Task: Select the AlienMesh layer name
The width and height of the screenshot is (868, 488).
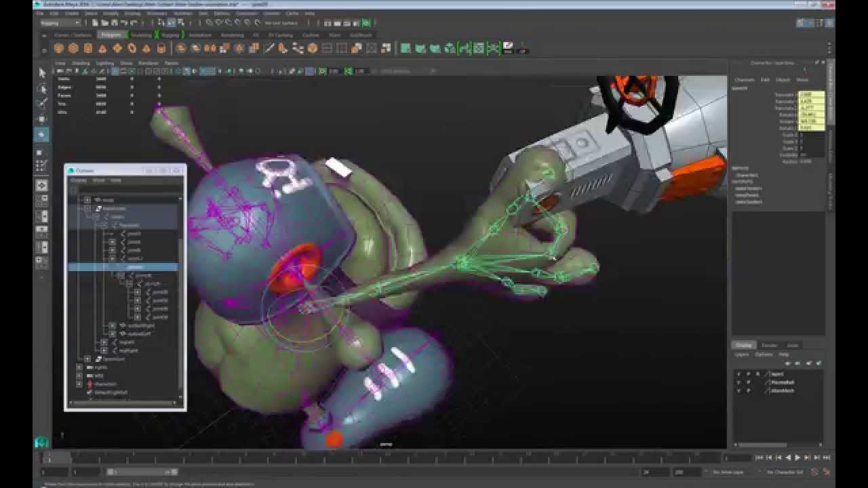Action: point(783,390)
